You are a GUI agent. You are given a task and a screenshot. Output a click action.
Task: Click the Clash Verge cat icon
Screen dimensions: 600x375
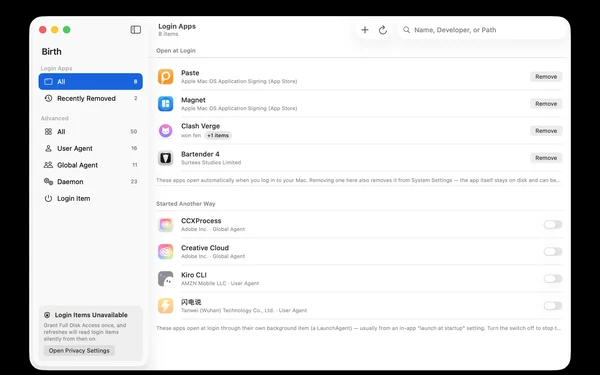(166, 131)
